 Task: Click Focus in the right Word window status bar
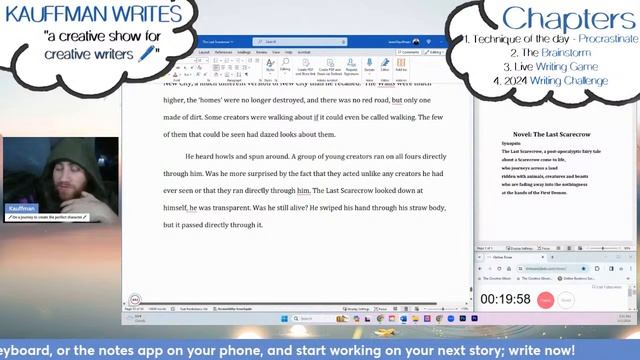click(x=544, y=248)
